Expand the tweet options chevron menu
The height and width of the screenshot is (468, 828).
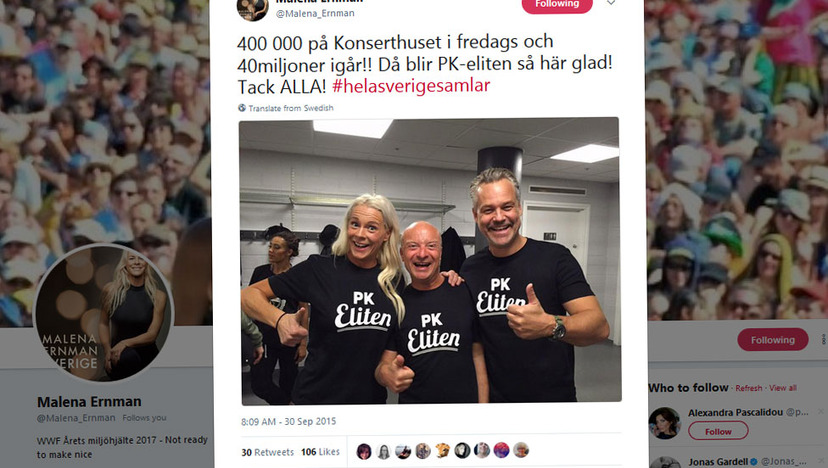(611, 3)
